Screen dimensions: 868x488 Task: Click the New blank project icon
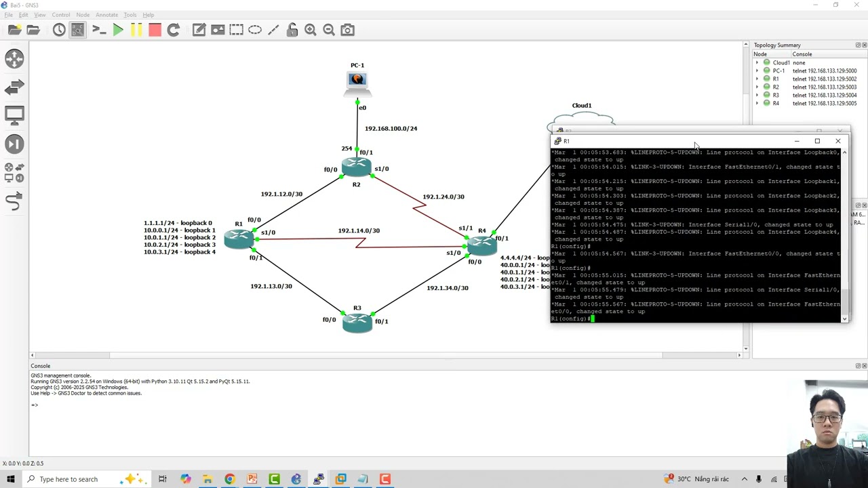pos(14,30)
